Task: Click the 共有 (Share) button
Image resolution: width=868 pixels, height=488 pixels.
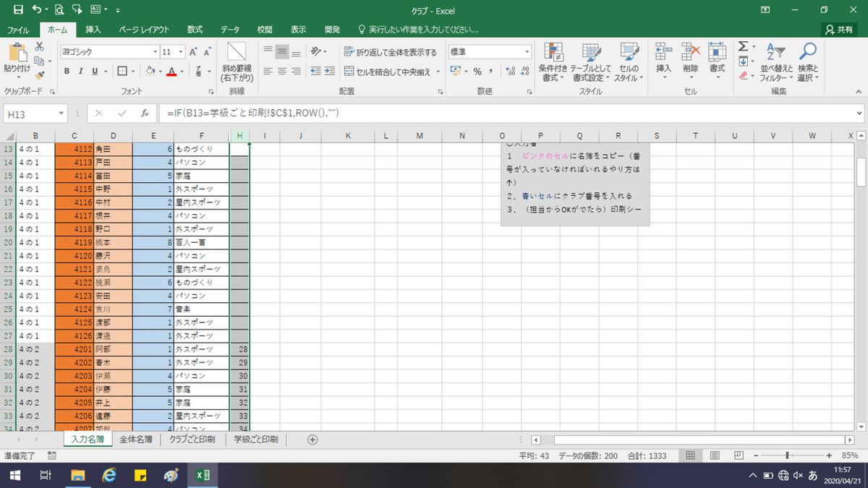Action: (x=839, y=30)
